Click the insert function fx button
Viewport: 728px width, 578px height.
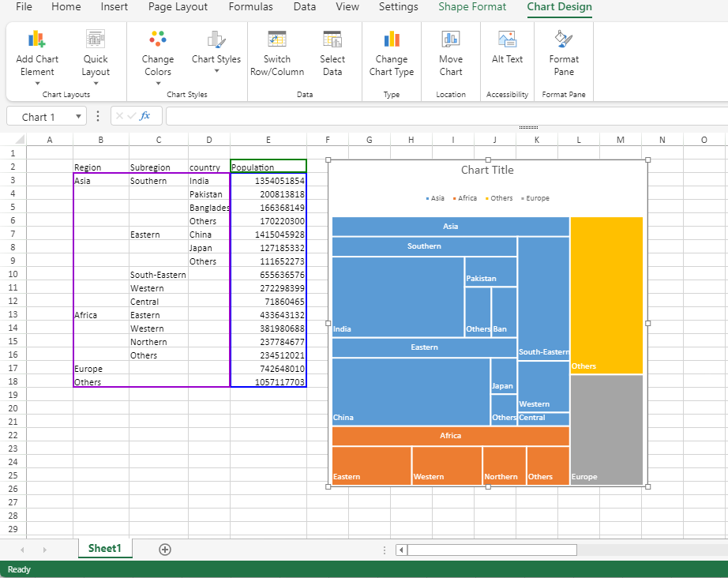(145, 116)
